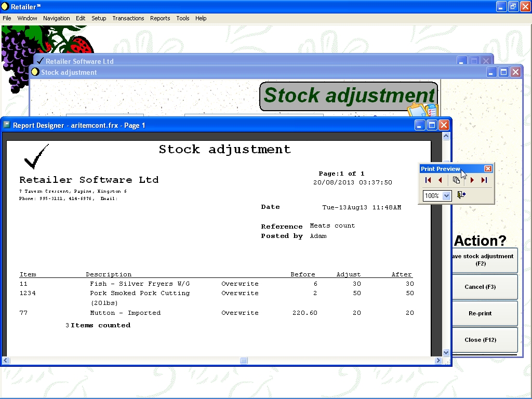
Task: Jump to last page in Print Preview
Action: (484, 180)
